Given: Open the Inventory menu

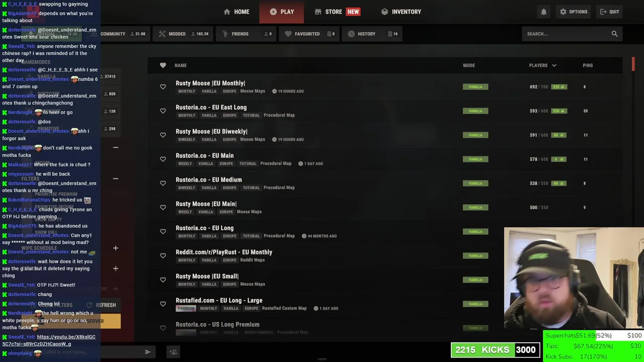Looking at the screenshot, I should click(401, 12).
